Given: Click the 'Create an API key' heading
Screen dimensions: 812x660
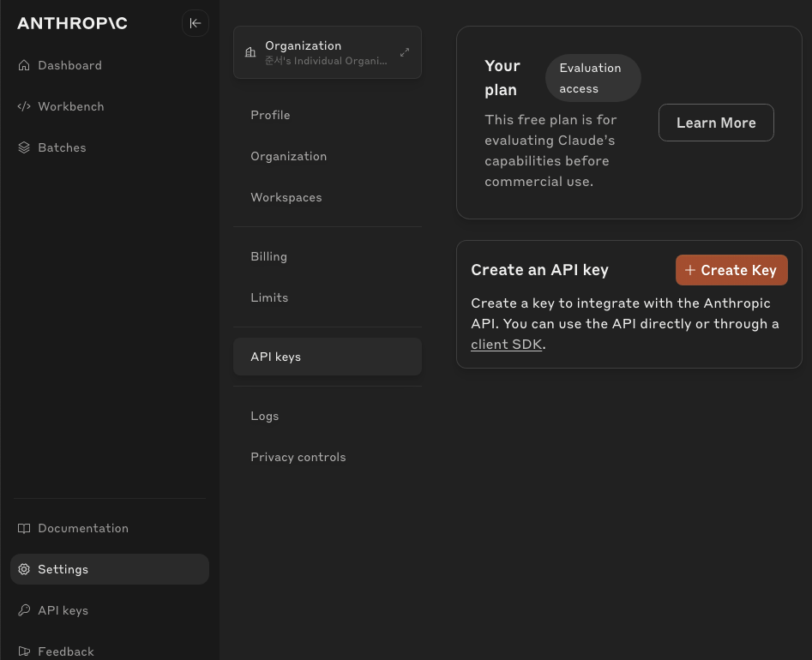Looking at the screenshot, I should coord(539,270).
